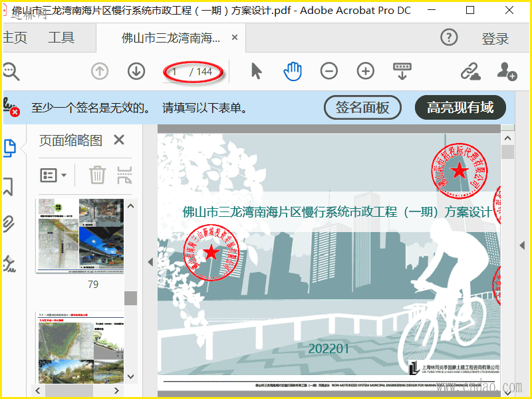Zoom out with minus button

tap(329, 71)
